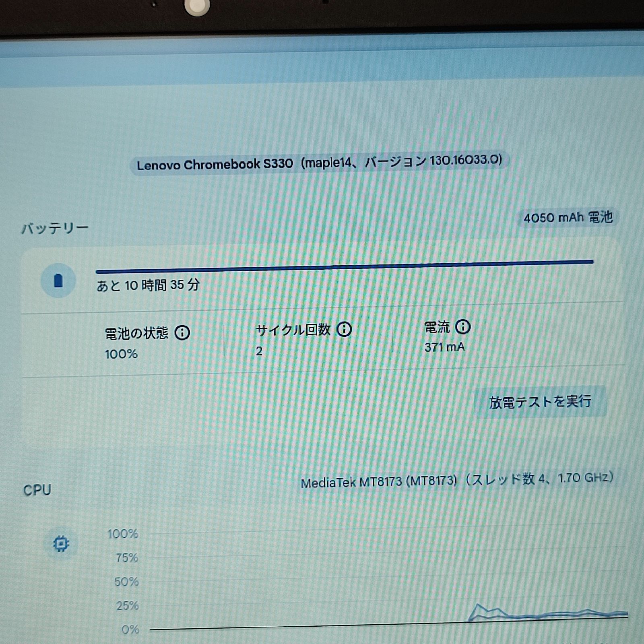Click the 50% label on the CPU chart axis
This screenshot has width=644, height=644.
126,582
